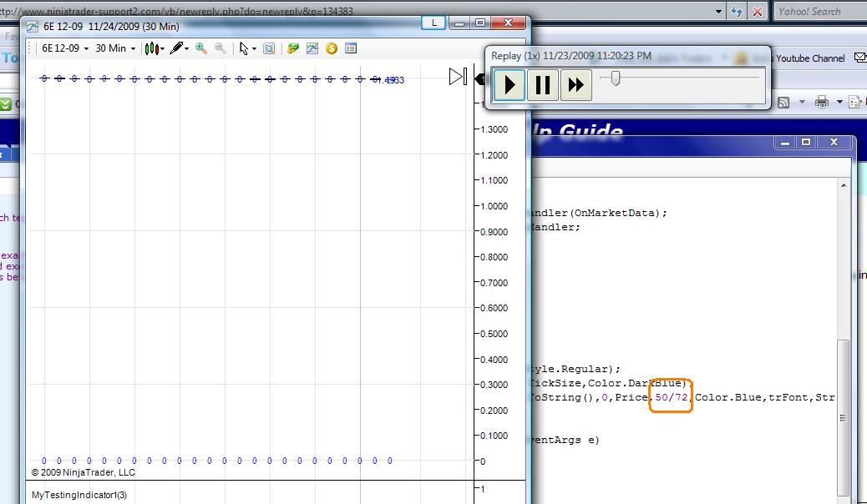The height and width of the screenshot is (504, 867).
Task: Click the 6E 12-09 chart window title
Action: (111, 27)
